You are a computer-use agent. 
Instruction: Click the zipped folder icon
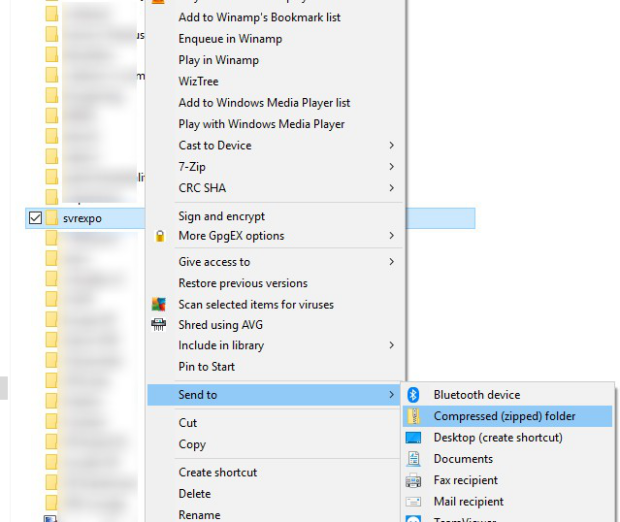(x=413, y=416)
